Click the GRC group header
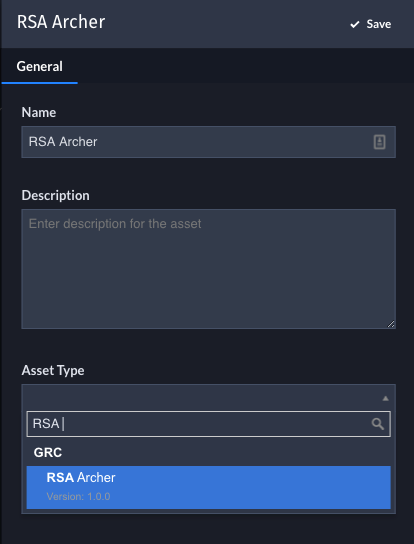Screen dimensions: 414x544 tap(48, 452)
